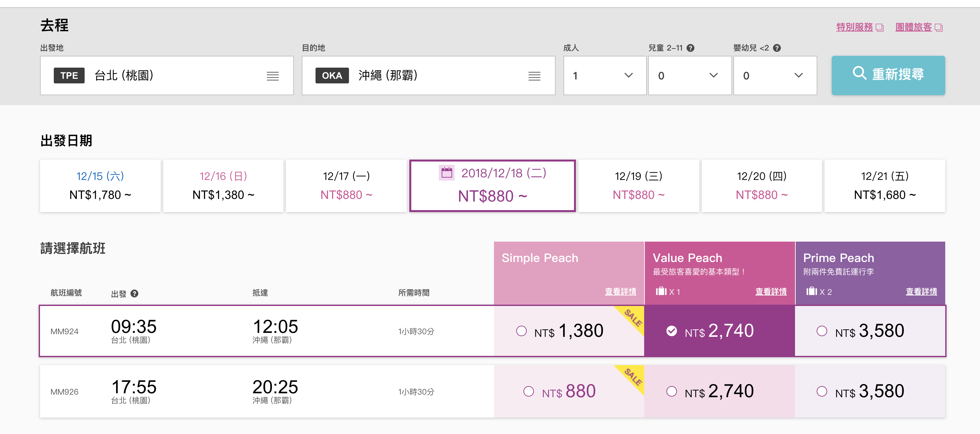Switch to the 12/21 (五) date tab
The height and width of the screenshot is (434, 980).
(x=885, y=186)
